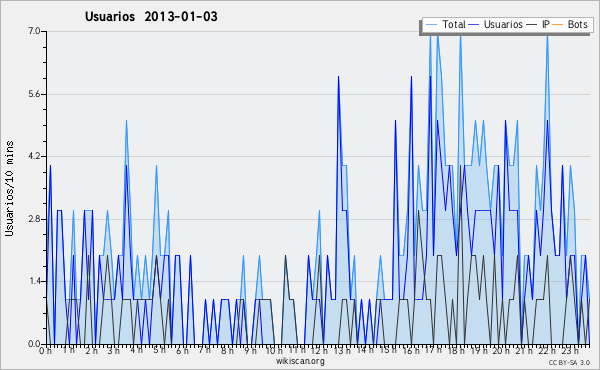Screen dimensions: 600x370
Task: Click the Total legend label
Action: coord(454,24)
